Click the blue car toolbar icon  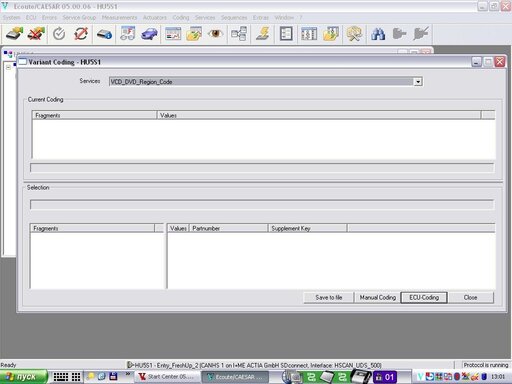pyautogui.click(x=149, y=34)
